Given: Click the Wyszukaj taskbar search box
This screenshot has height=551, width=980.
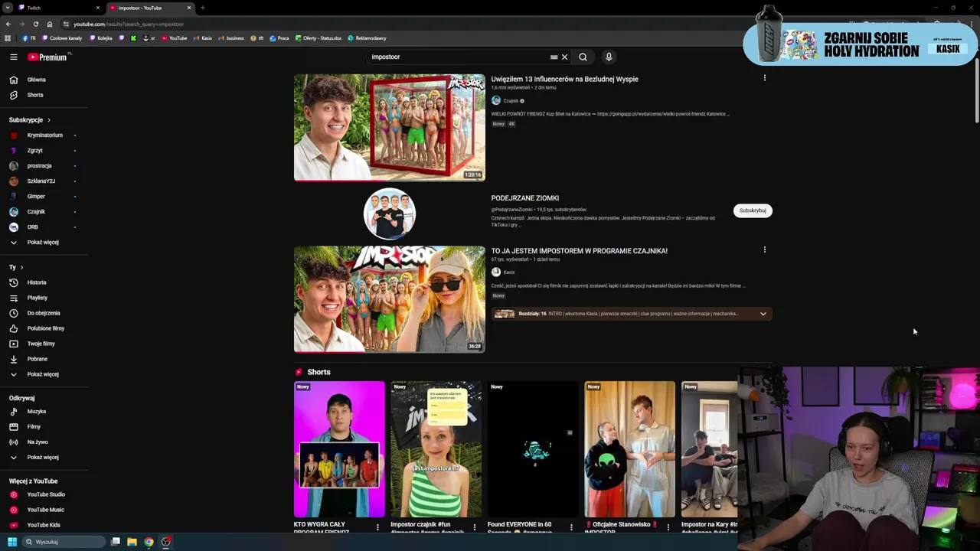Looking at the screenshot, I should (x=64, y=542).
